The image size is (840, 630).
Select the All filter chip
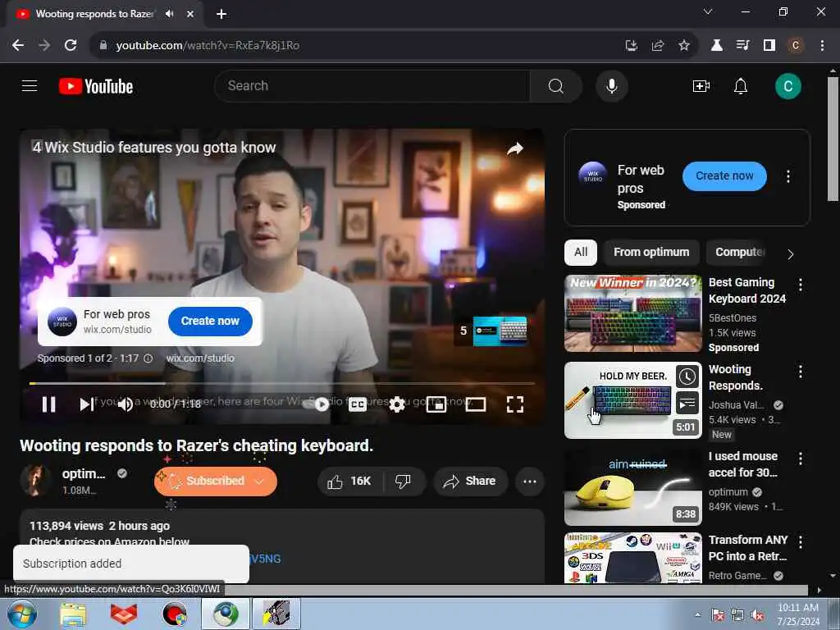pos(581,253)
